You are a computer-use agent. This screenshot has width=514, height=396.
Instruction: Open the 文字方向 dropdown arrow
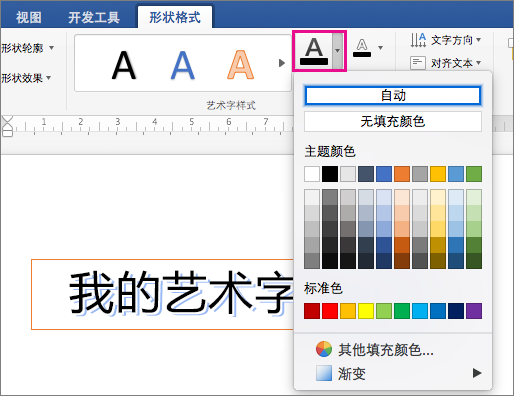pyautogui.click(x=479, y=40)
